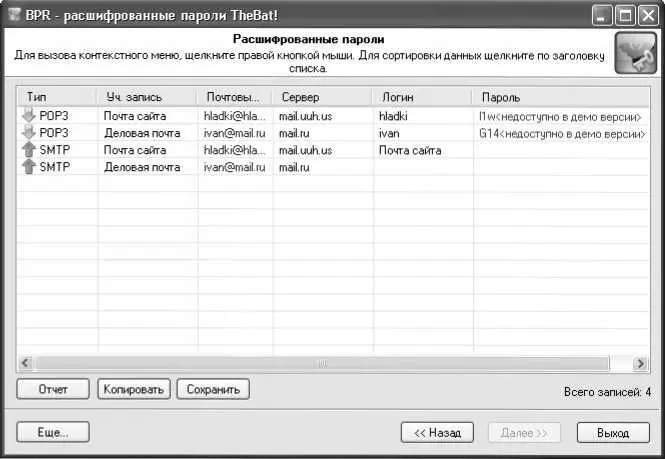Click the bat and key logo icon
Screen dimensions: 665x459
636,53
